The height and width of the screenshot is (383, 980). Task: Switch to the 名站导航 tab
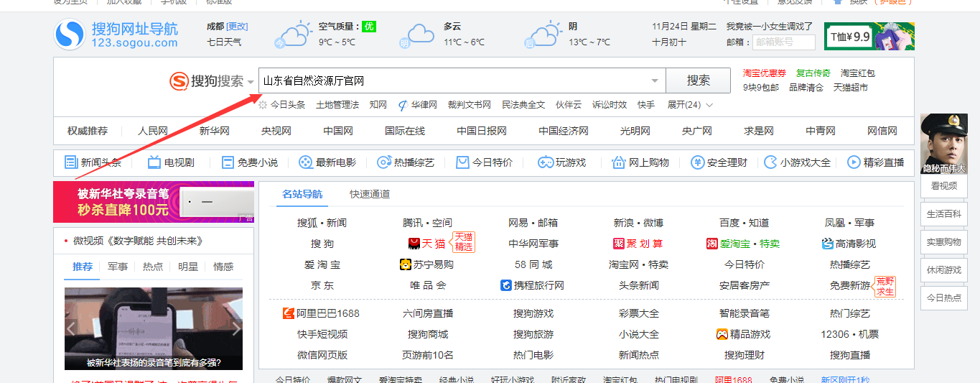pyautogui.click(x=302, y=194)
